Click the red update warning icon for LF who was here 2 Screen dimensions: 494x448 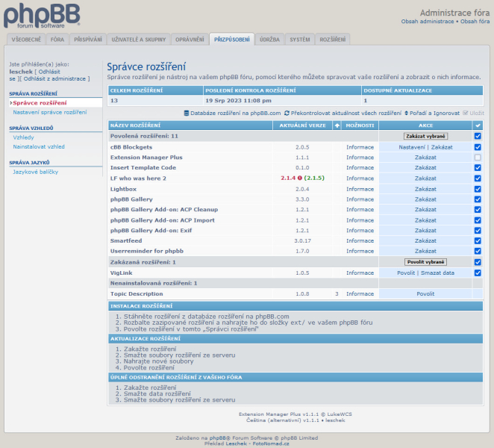(x=300, y=178)
